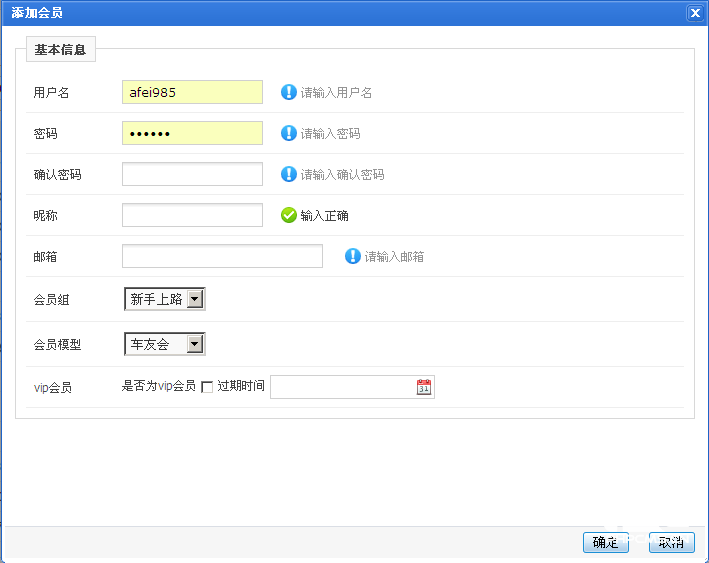This screenshot has width=709, height=563.
Task: Click the info icon beside 请输入密码
Action: tap(289, 133)
